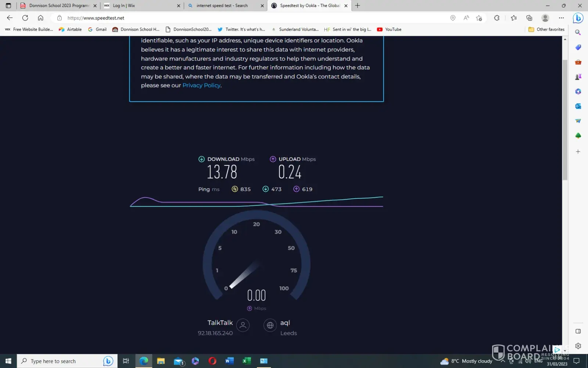Screen dimensions: 588x368
Task: Expand the Other favorites folder
Action: click(546, 29)
